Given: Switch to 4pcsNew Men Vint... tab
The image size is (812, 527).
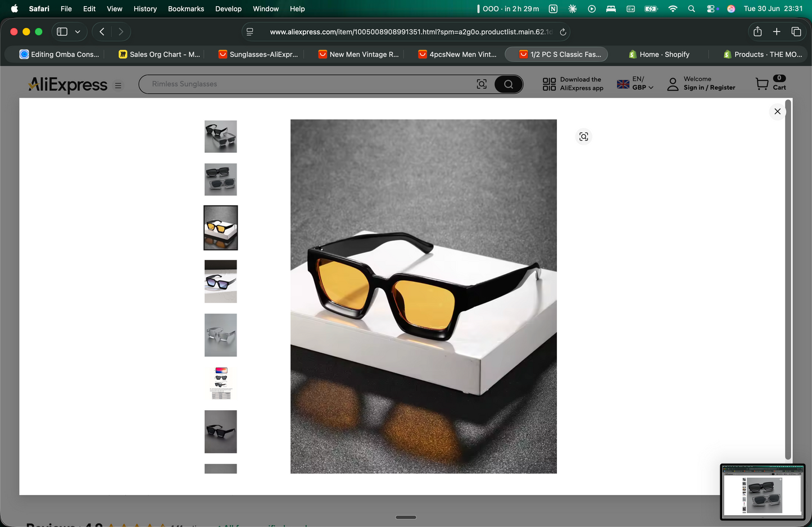Looking at the screenshot, I should click(457, 54).
